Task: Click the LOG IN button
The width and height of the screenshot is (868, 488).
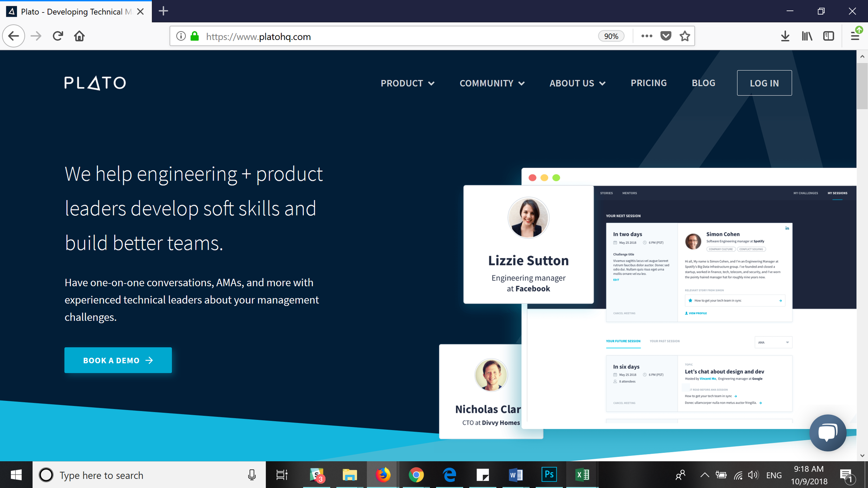Action: pyautogui.click(x=764, y=83)
